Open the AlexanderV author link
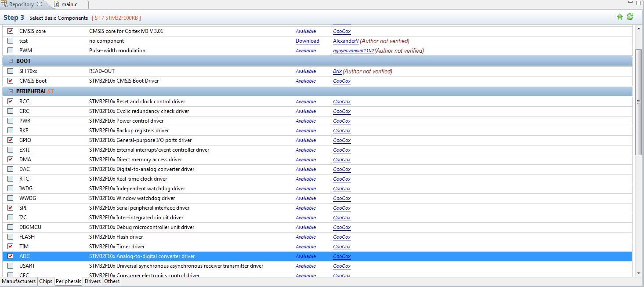 [346, 41]
